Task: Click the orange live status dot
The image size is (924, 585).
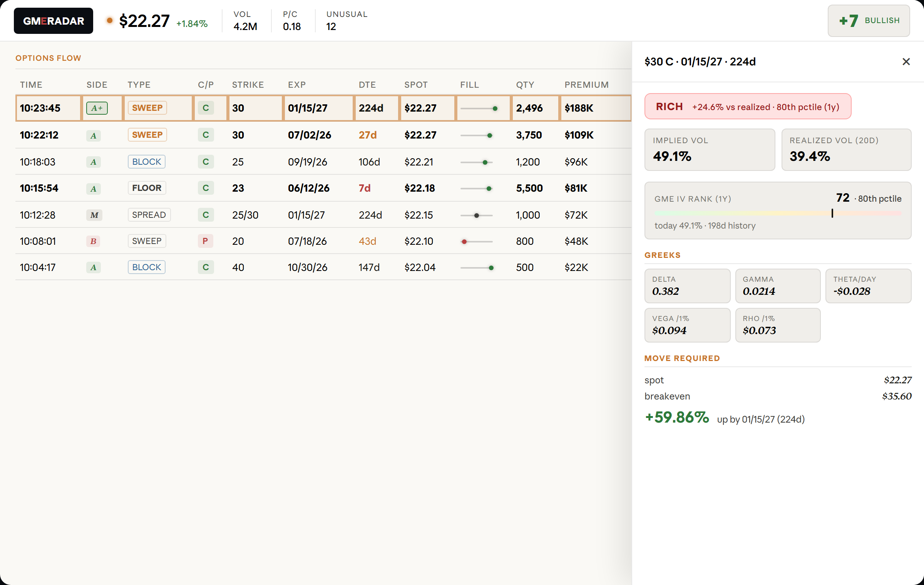Action: coord(110,20)
